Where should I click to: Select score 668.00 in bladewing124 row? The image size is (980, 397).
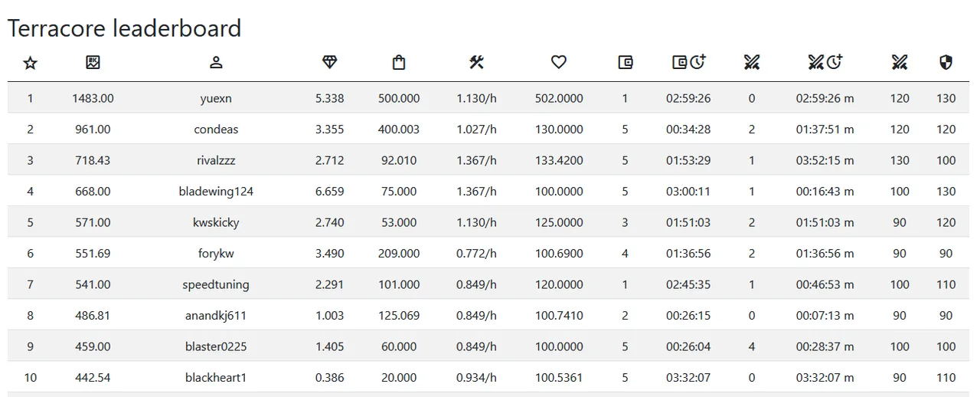[x=93, y=192]
